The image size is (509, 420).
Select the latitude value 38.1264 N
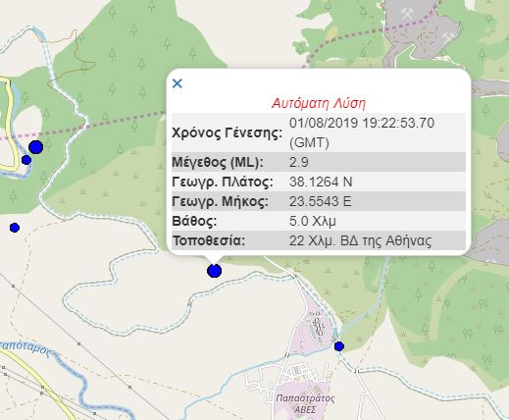(x=321, y=182)
